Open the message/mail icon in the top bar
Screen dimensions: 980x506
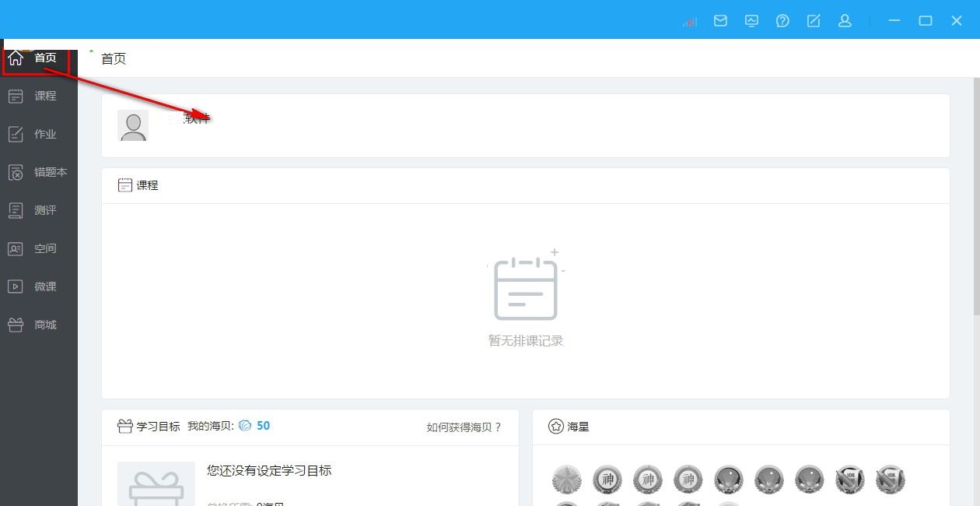720,21
